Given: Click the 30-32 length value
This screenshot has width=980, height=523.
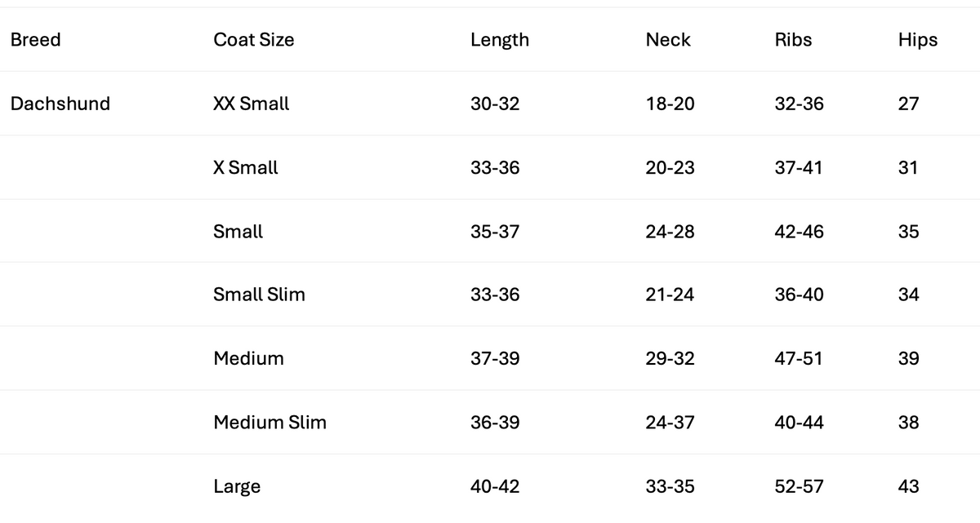Looking at the screenshot, I should point(495,104).
